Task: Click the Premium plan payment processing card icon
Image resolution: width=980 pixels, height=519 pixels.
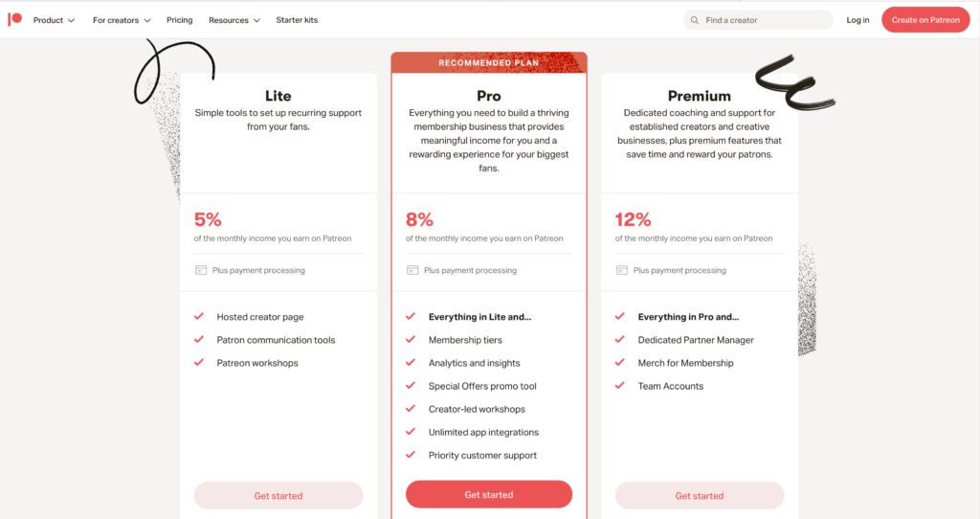Action: click(x=622, y=270)
